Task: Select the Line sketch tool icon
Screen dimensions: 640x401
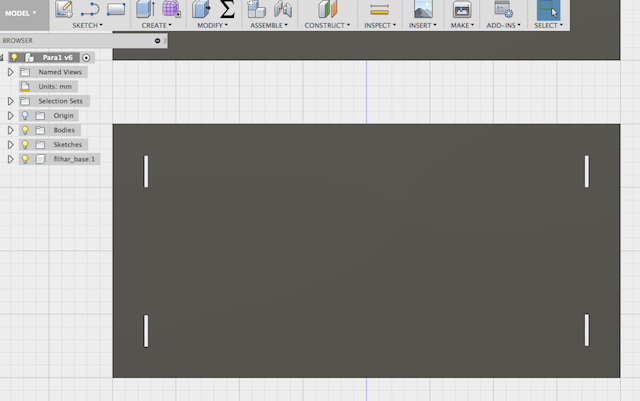Action: (x=90, y=9)
